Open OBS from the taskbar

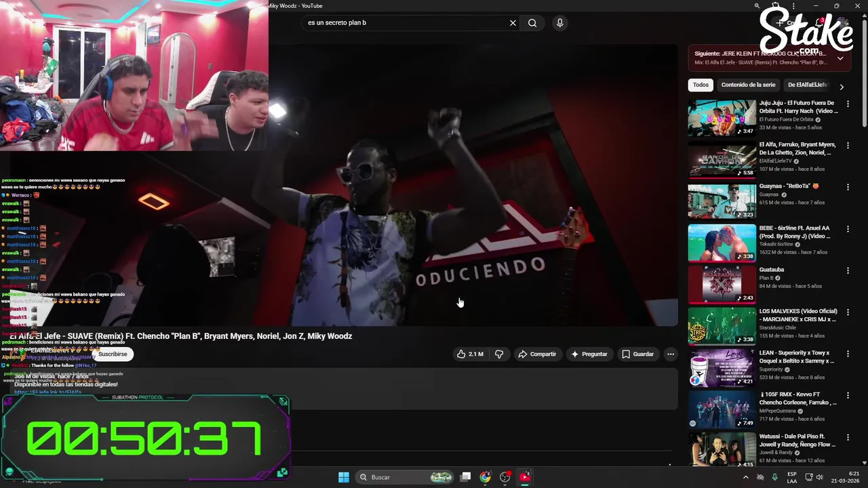(505, 477)
